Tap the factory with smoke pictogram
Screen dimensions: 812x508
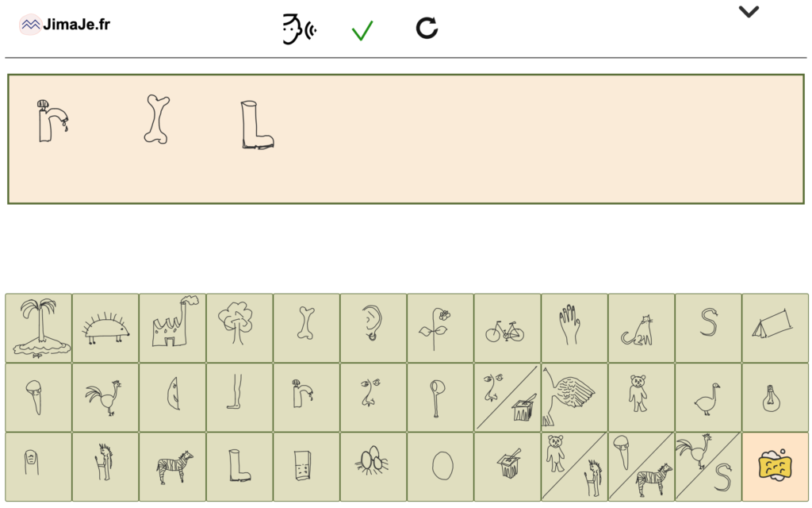point(172,328)
